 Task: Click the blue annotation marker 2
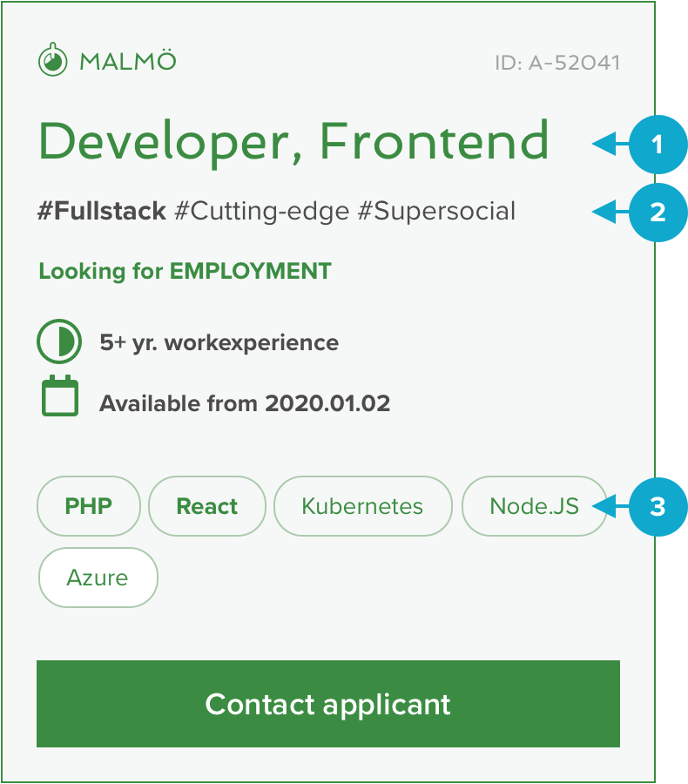pyautogui.click(x=658, y=213)
